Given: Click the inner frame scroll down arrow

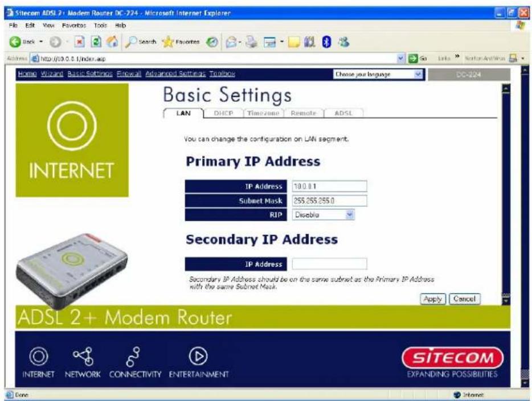Looking at the screenshot, I should pos(506,301).
